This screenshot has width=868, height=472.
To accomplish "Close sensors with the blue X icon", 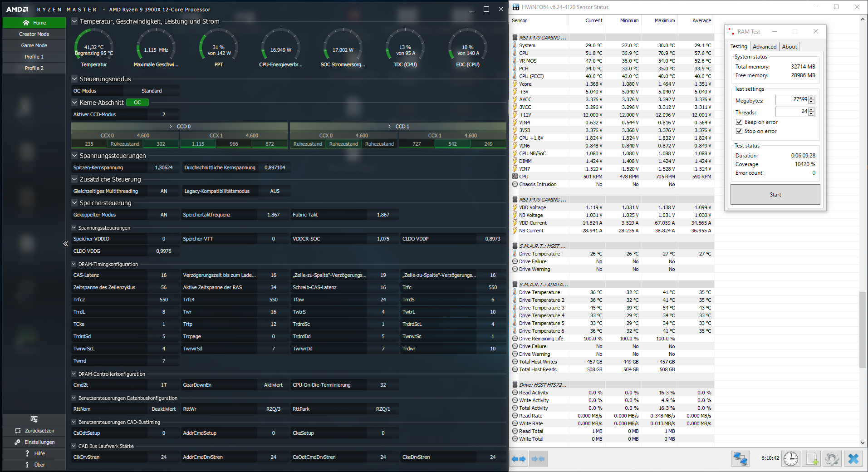I will click(x=853, y=458).
